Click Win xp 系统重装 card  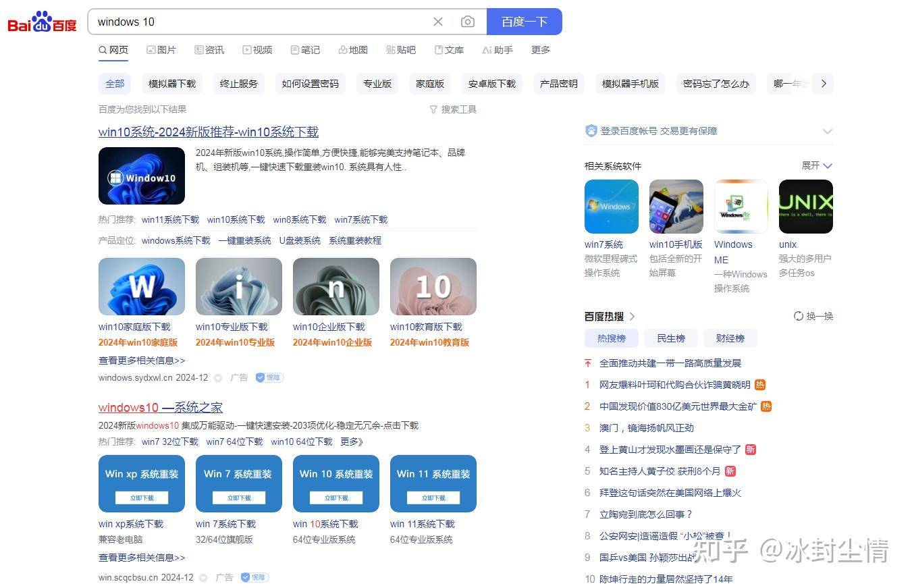142,483
